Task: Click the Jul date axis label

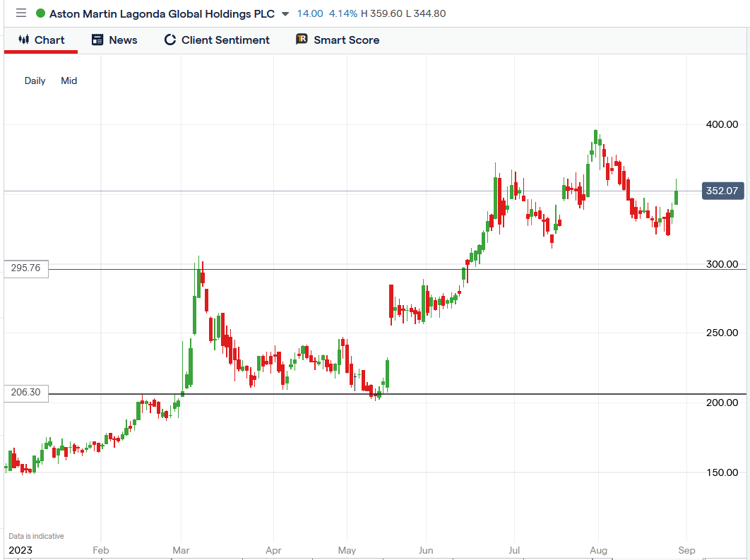Action: tap(514, 550)
